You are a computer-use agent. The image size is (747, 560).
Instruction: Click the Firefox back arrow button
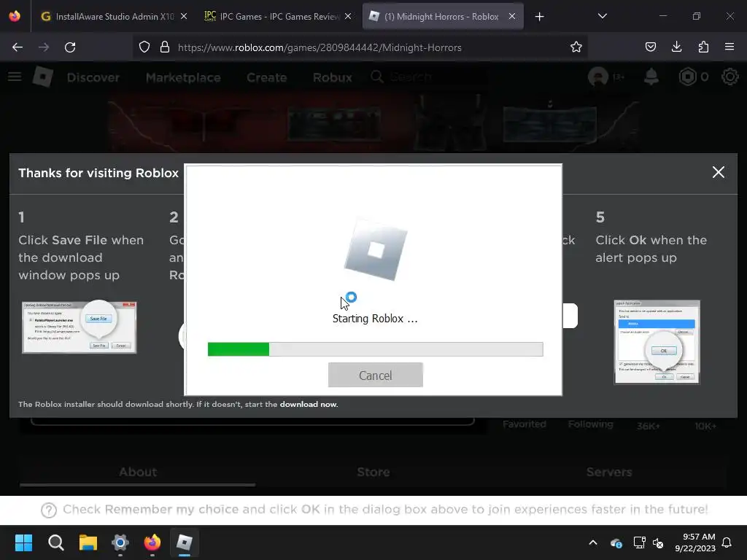point(18,47)
